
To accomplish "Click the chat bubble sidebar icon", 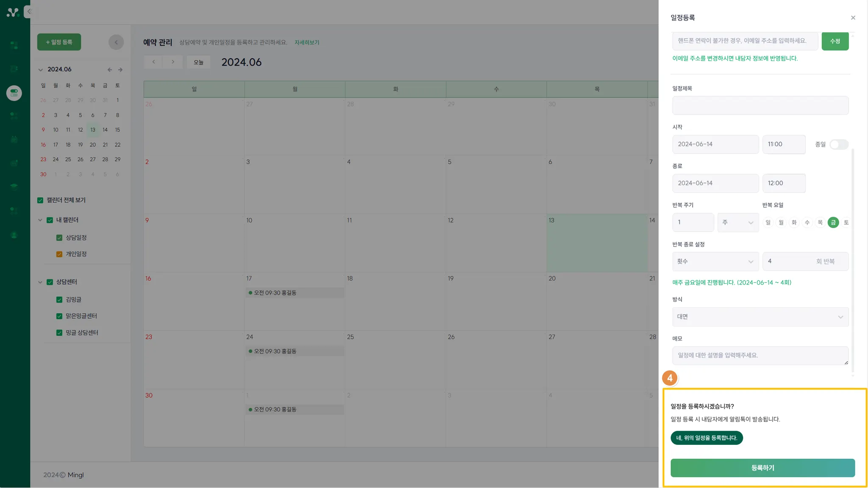I will pos(14,163).
